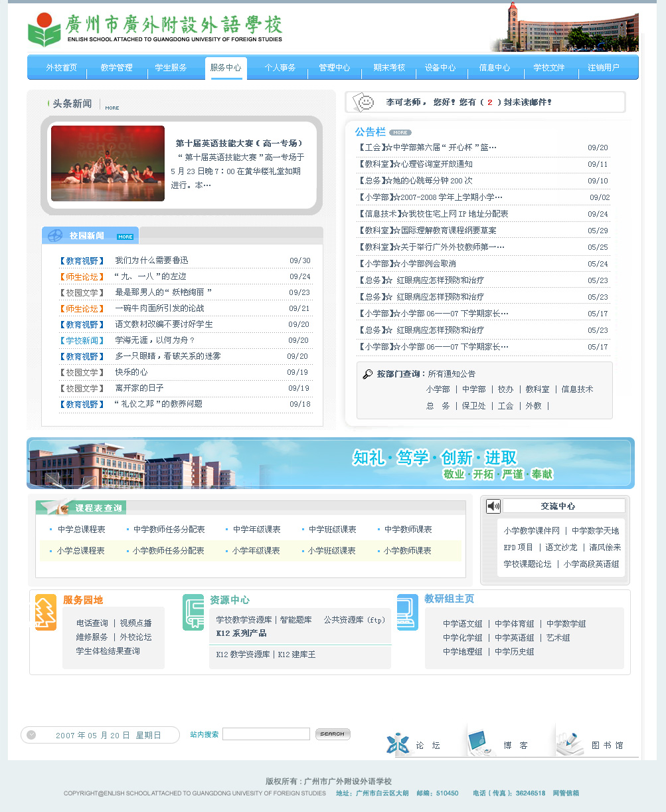
Task: Click the blue computer icon for 教研组主页
Action: tap(407, 612)
